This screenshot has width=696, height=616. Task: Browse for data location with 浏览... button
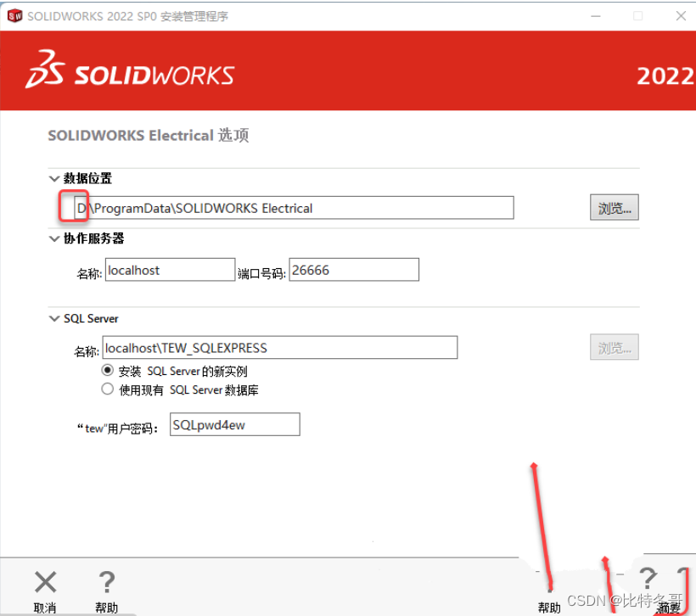coord(615,207)
